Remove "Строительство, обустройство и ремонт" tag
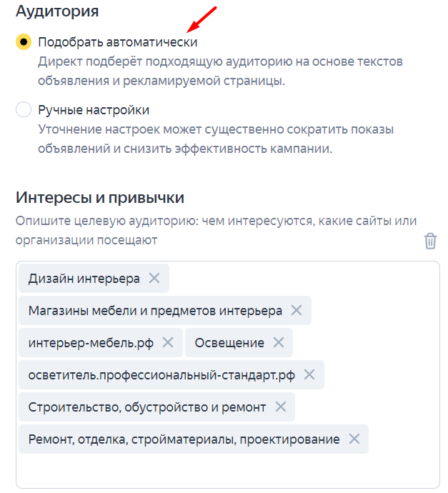The image size is (448, 493). (x=281, y=407)
